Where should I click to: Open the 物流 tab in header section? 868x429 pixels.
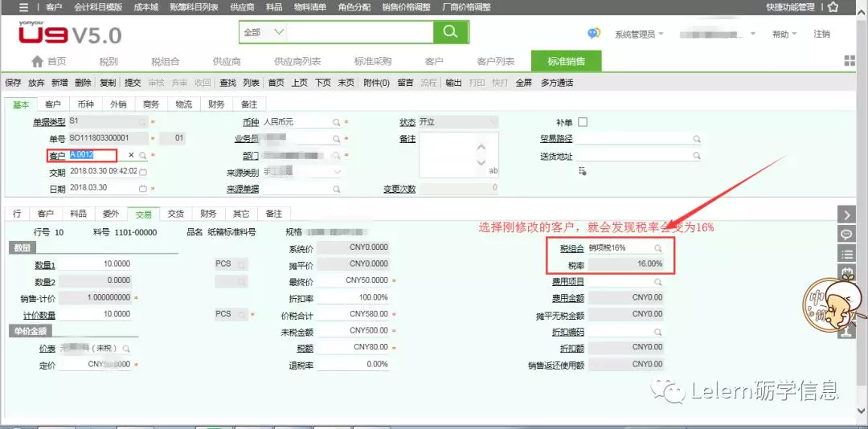click(x=184, y=104)
